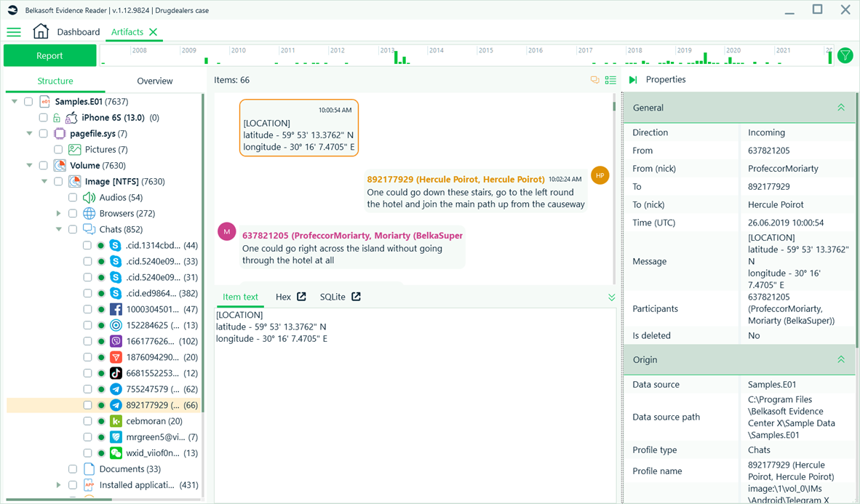Switch to the SQLite tab
Screen dimensions: 860x504
pyautogui.click(x=333, y=297)
